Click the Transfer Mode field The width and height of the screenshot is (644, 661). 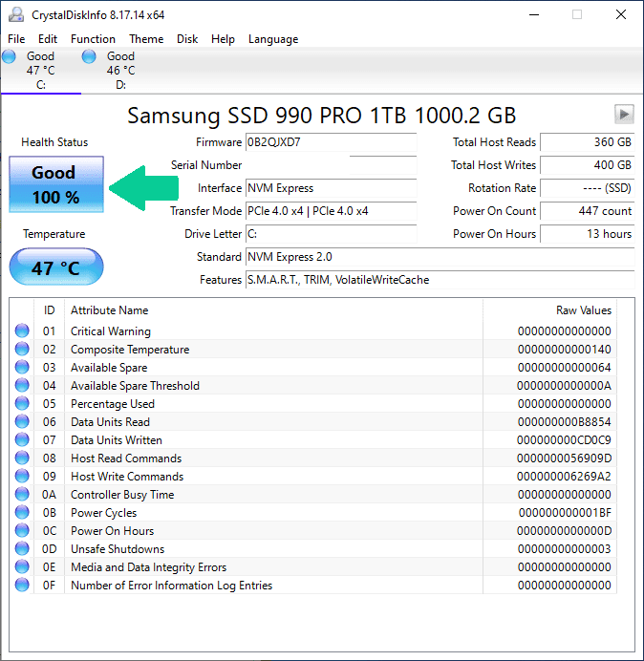click(331, 211)
